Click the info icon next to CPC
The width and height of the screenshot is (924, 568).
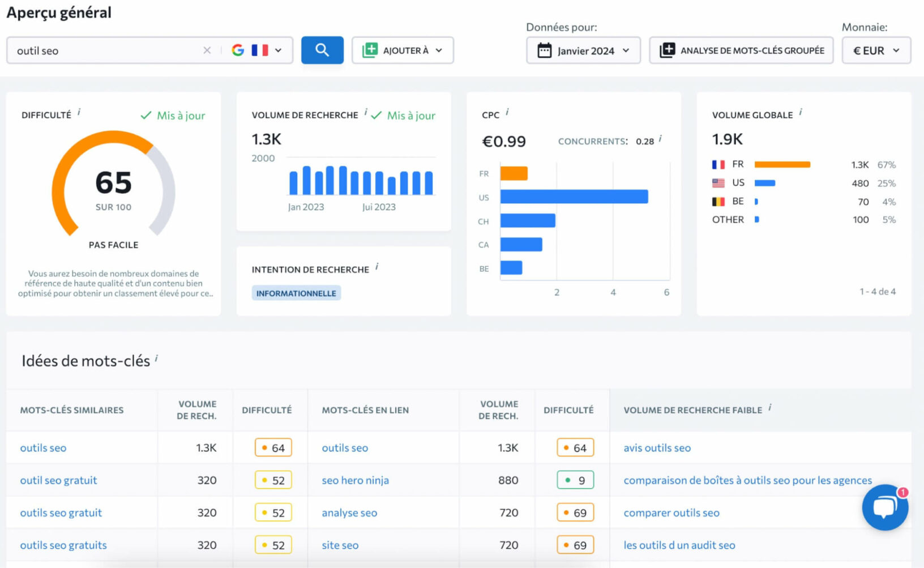pos(507,112)
